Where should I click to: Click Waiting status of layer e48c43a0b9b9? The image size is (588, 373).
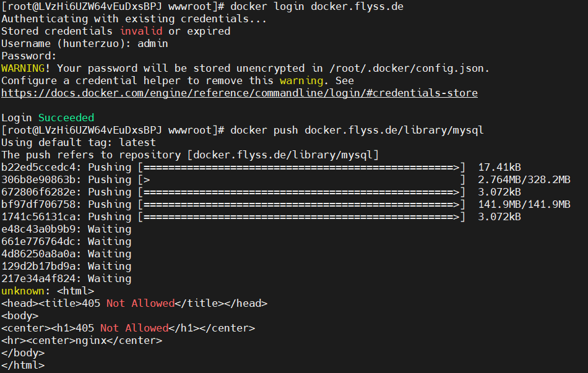pos(110,229)
